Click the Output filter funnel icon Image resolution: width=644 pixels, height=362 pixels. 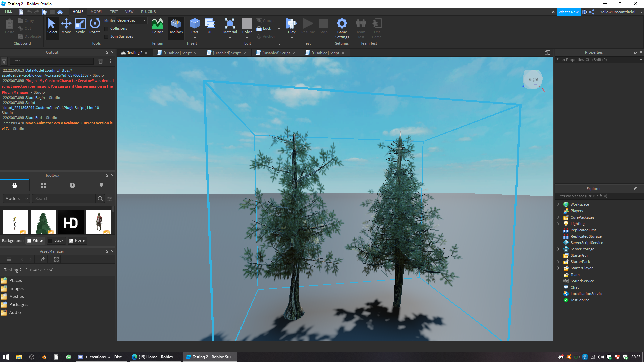point(4,61)
